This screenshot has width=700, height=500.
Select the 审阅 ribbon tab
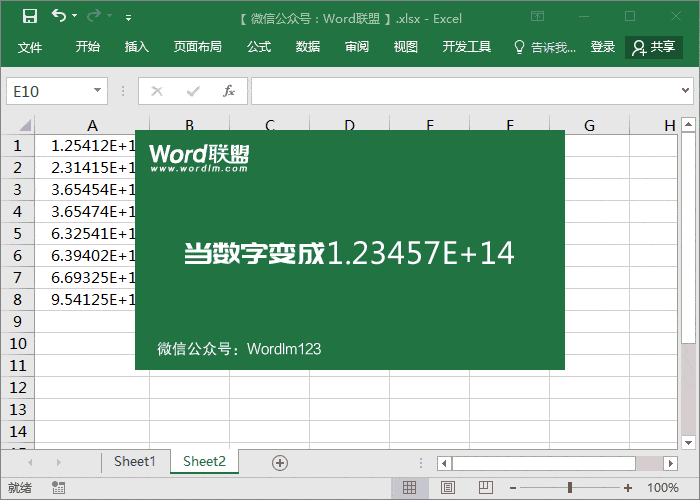coord(357,46)
